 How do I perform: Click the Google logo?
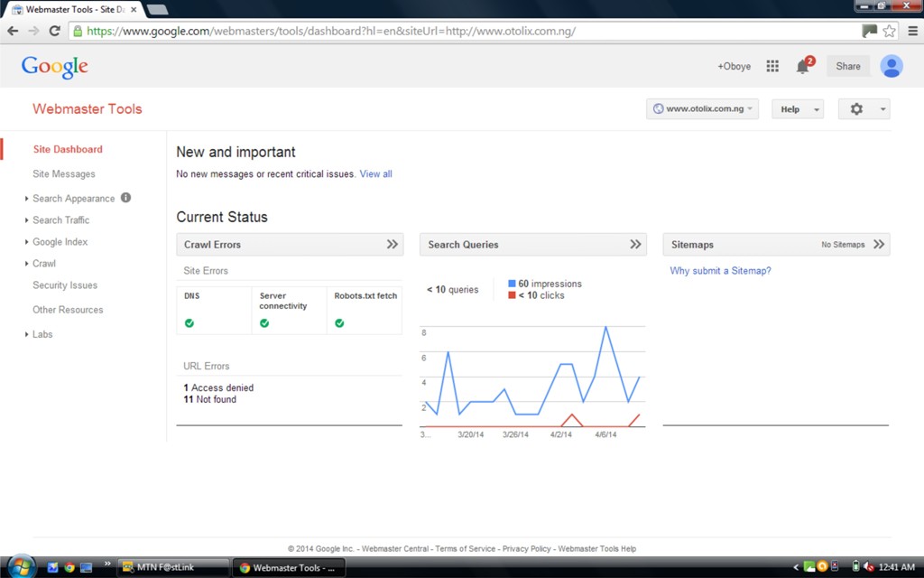click(55, 67)
